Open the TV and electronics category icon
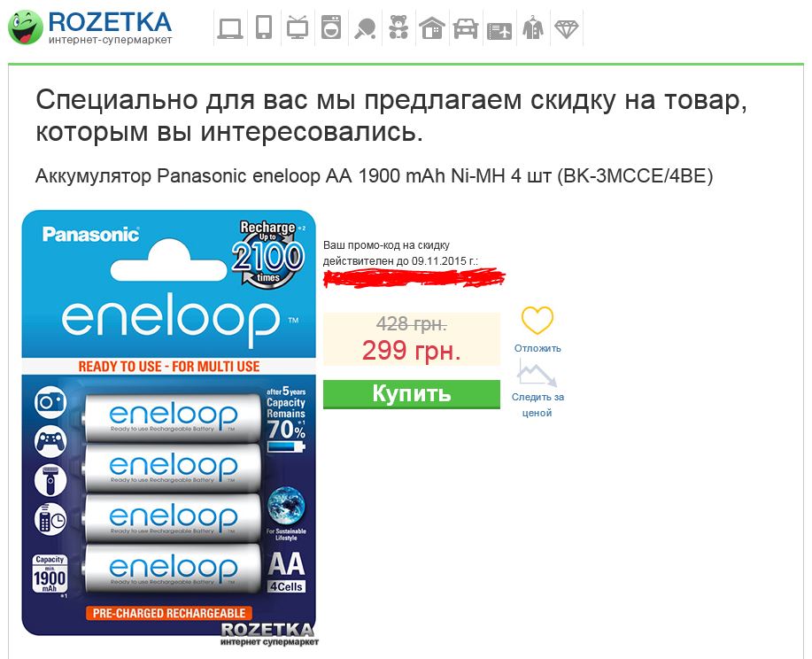This screenshot has height=659, width=812. click(x=298, y=27)
